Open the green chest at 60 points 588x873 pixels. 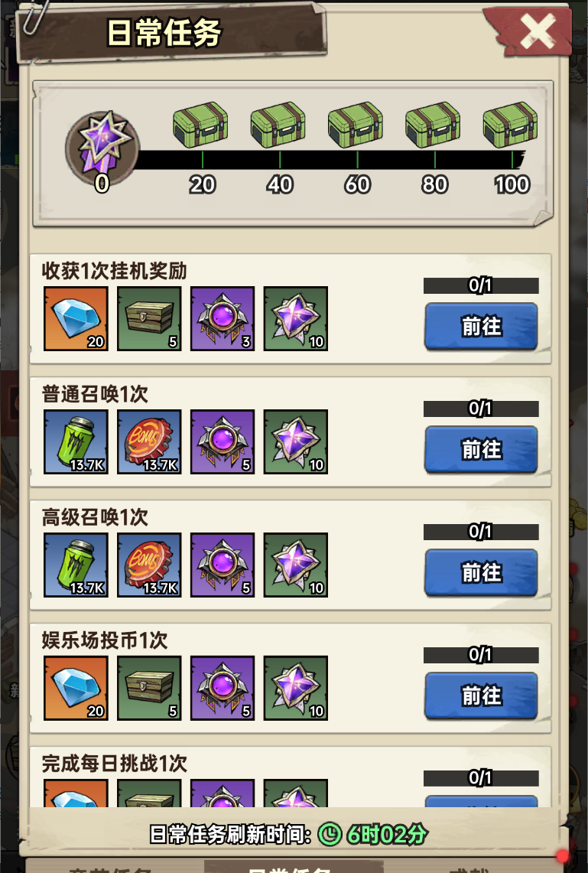click(x=356, y=125)
